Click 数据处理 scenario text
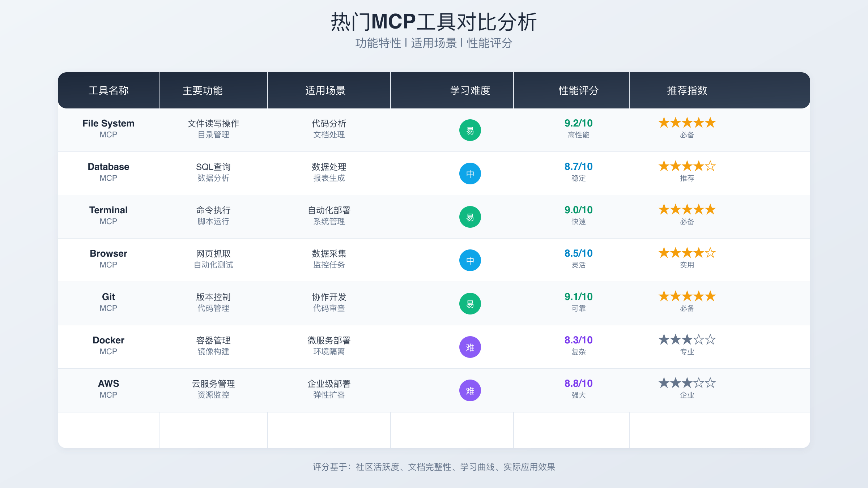868x488 pixels. pyautogui.click(x=329, y=167)
